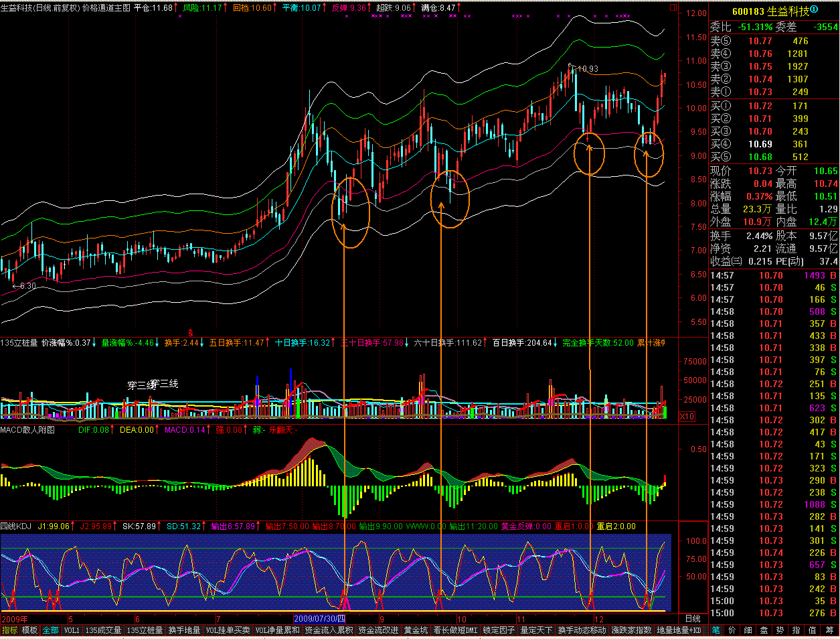Click the 10.93 high price marker
Viewport: 840px width, 639px height.
pos(587,69)
